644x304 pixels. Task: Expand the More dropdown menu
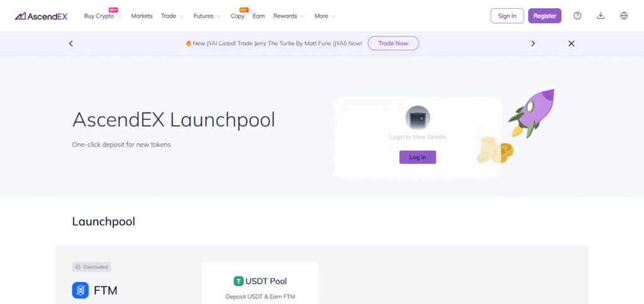pyautogui.click(x=325, y=16)
